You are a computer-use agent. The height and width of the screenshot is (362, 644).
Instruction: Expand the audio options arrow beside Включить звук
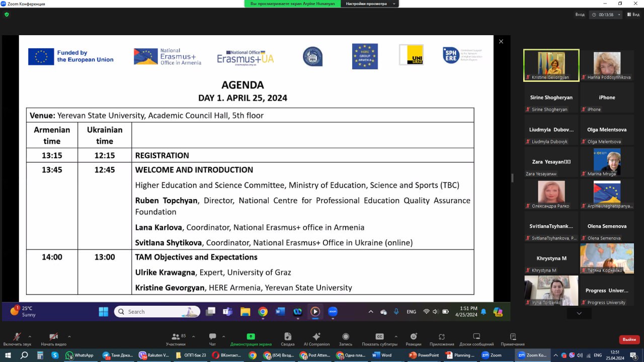pyautogui.click(x=30, y=336)
